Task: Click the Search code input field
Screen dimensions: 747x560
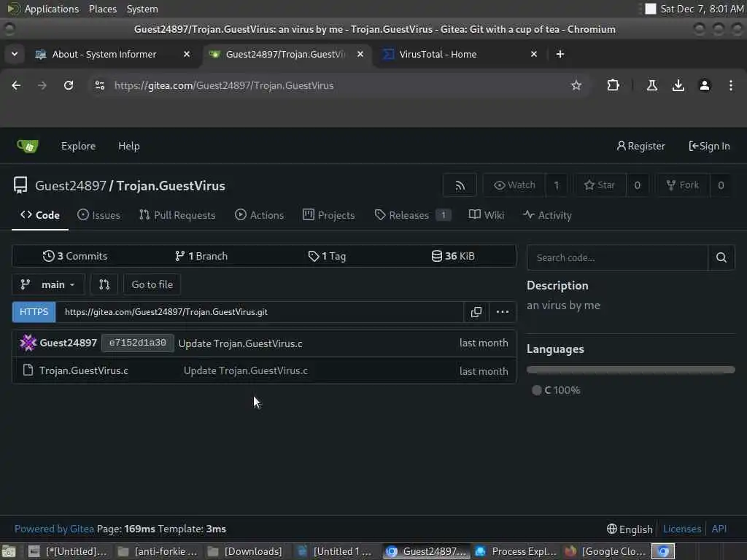Action: coord(617,257)
